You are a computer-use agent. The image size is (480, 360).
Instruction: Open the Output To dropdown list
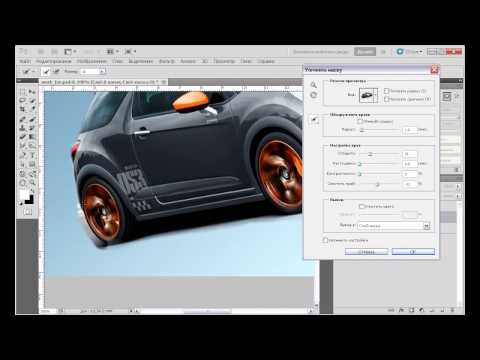(394, 226)
